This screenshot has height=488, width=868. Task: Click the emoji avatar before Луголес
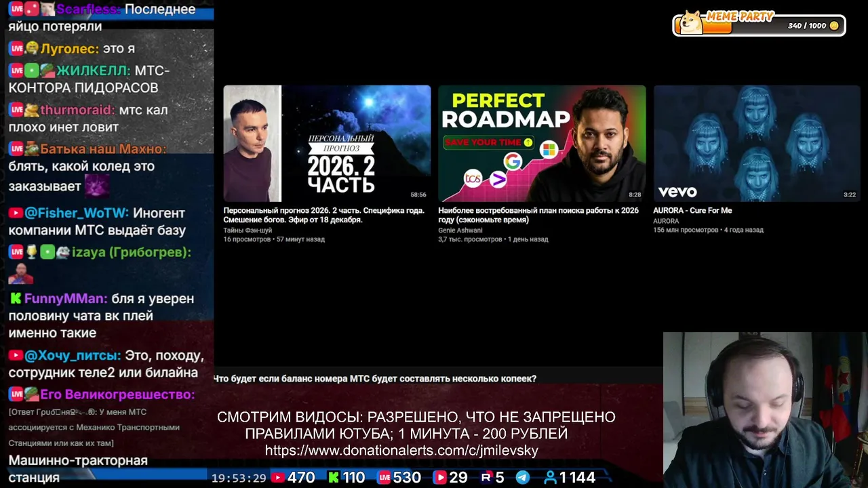click(x=31, y=49)
